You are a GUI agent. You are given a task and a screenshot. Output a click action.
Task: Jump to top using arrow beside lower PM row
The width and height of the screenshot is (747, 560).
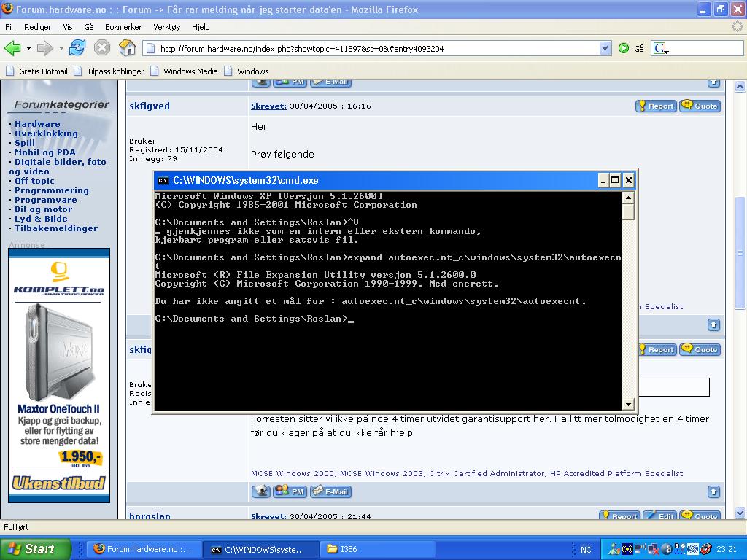(x=713, y=491)
